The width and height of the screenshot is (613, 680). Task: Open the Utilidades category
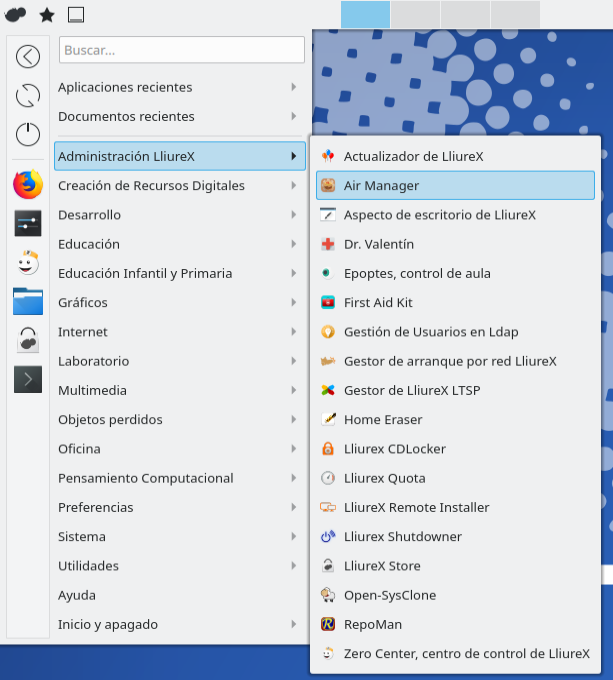pos(180,566)
